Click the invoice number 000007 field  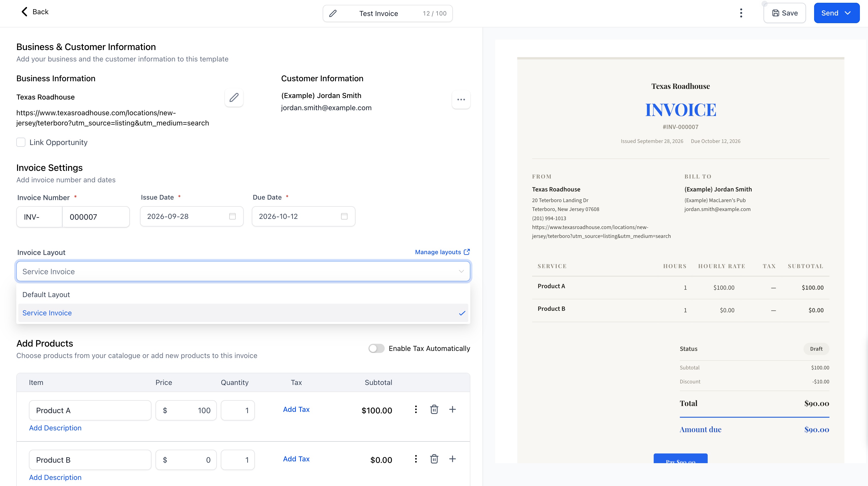click(x=96, y=217)
